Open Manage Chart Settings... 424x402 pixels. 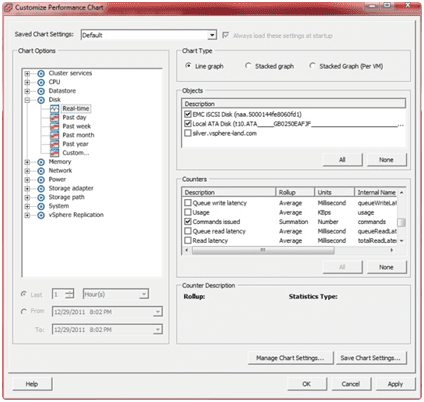(290, 358)
